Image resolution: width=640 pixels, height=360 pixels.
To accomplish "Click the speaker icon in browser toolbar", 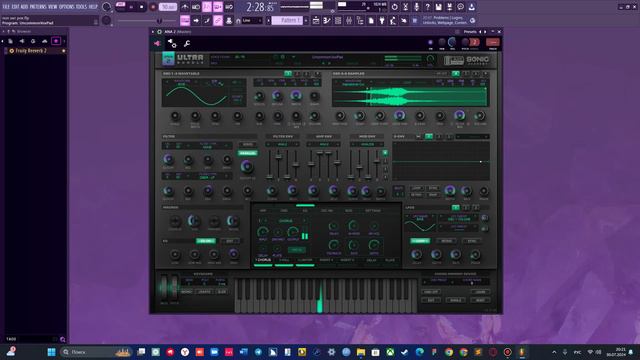I will pos(22,41).
